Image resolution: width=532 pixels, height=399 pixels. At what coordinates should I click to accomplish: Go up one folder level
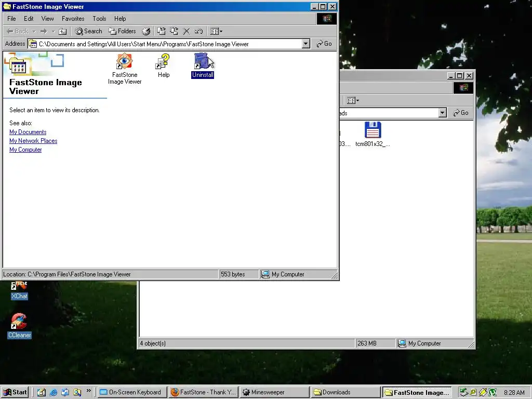[62, 31]
